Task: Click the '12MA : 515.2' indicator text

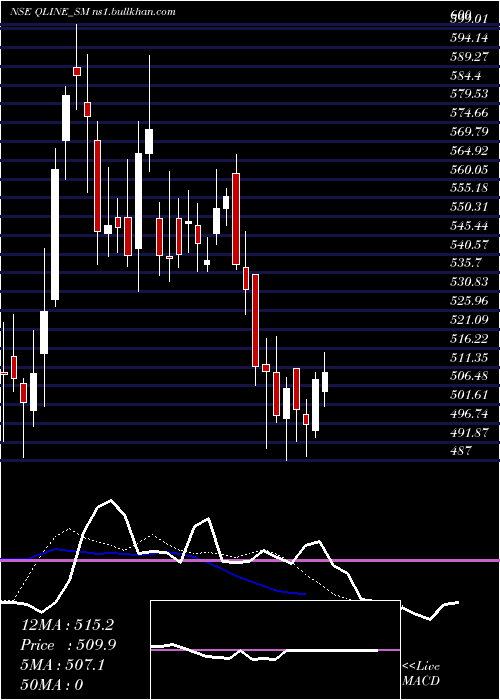Action: click(67, 625)
